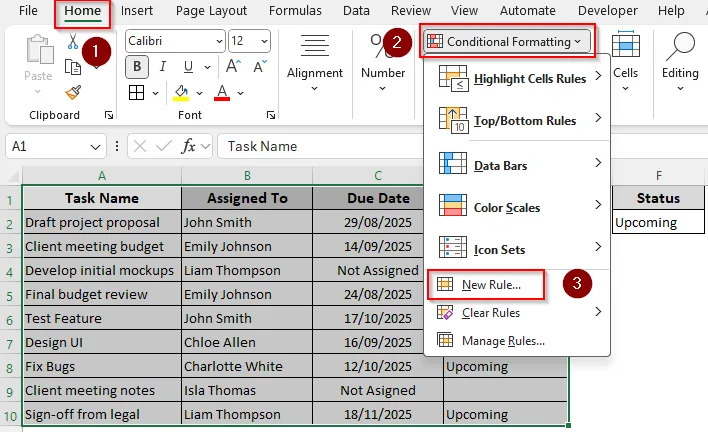Open Font dialog launcher
Viewport: 708px width, 432px height.
271,116
